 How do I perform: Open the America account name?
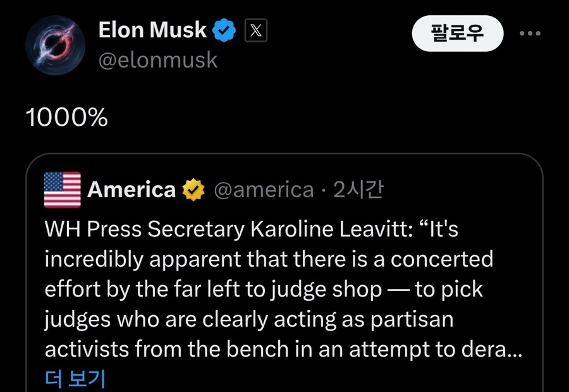click(x=132, y=190)
